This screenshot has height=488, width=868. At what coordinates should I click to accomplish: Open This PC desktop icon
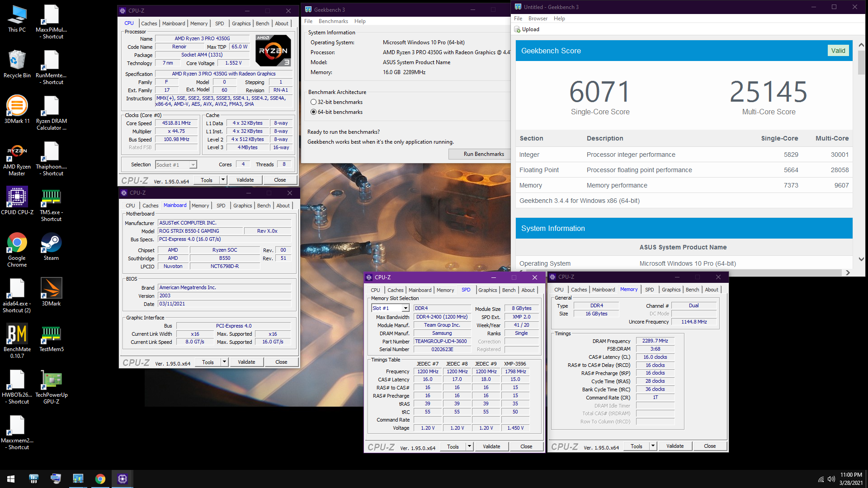pyautogui.click(x=17, y=19)
